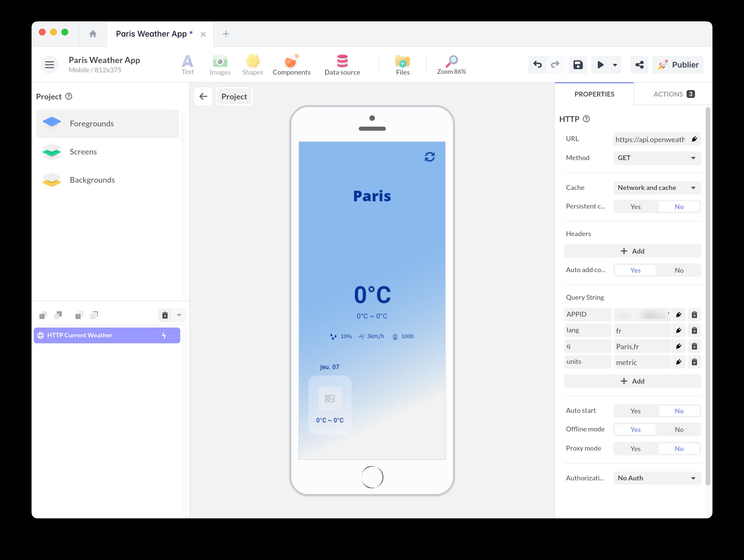Open the Images panel
Image resolution: width=744 pixels, height=560 pixels.
click(220, 64)
